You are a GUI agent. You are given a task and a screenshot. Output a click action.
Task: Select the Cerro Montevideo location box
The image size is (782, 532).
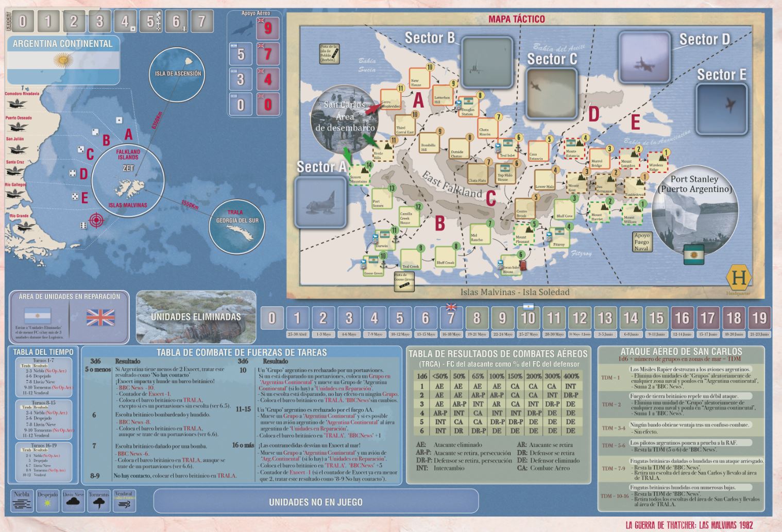click(x=390, y=99)
